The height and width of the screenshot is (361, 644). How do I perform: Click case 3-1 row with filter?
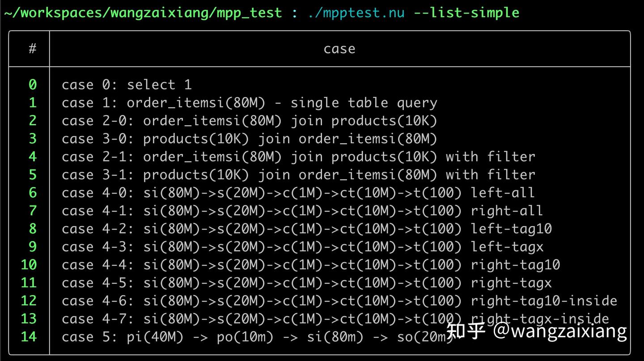[x=298, y=175]
